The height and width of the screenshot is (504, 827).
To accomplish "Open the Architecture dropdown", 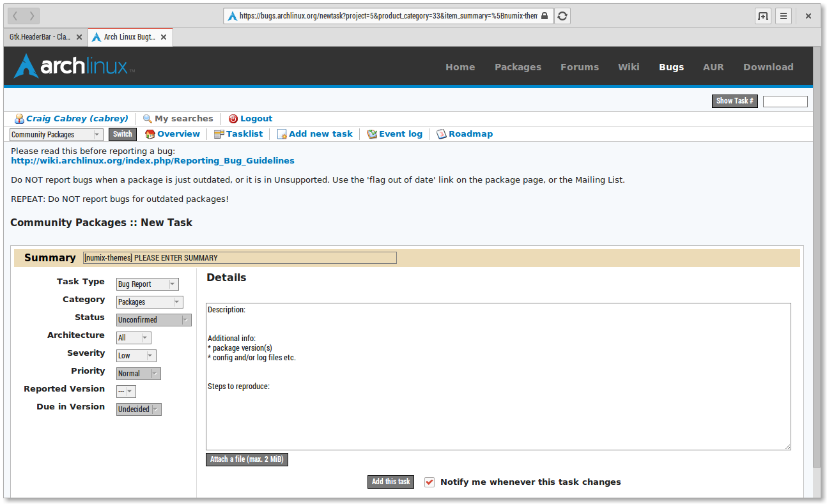I will [x=134, y=338].
